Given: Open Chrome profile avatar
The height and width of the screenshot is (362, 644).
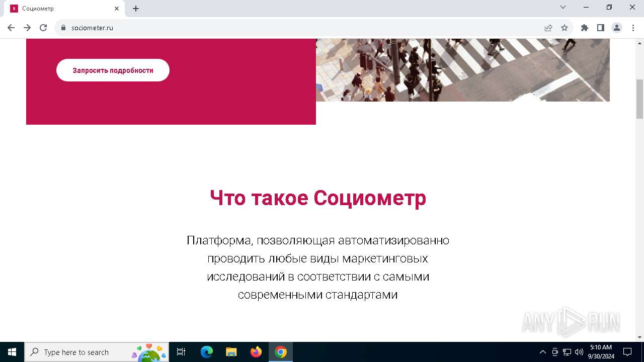Looking at the screenshot, I should point(617,28).
